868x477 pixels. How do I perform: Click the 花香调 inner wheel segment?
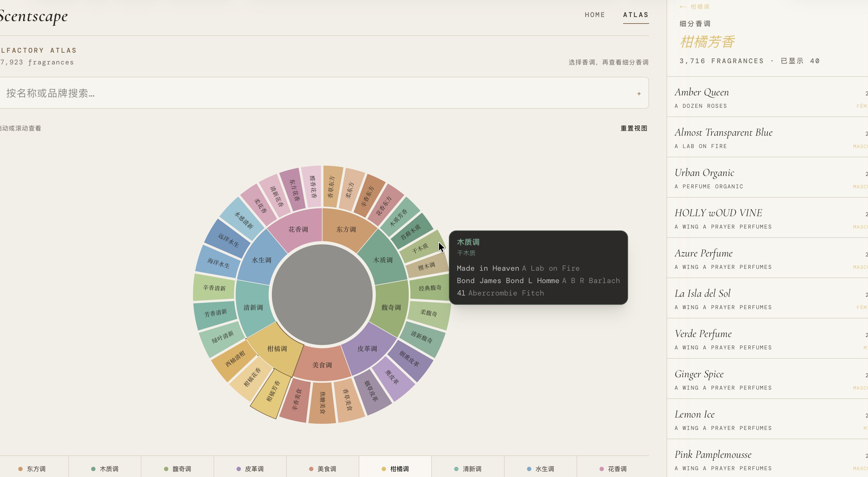pyautogui.click(x=298, y=229)
